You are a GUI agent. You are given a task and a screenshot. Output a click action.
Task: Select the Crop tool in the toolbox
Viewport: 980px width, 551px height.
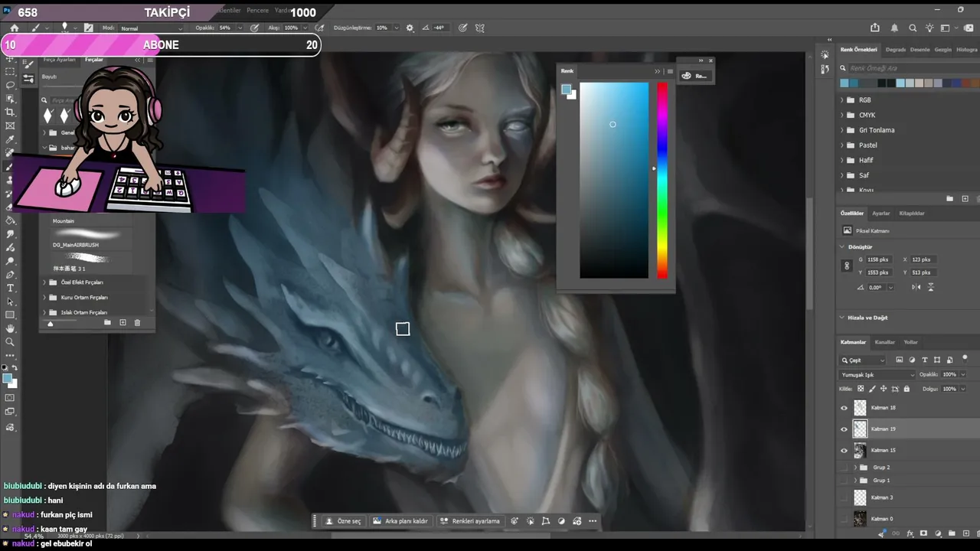10,112
